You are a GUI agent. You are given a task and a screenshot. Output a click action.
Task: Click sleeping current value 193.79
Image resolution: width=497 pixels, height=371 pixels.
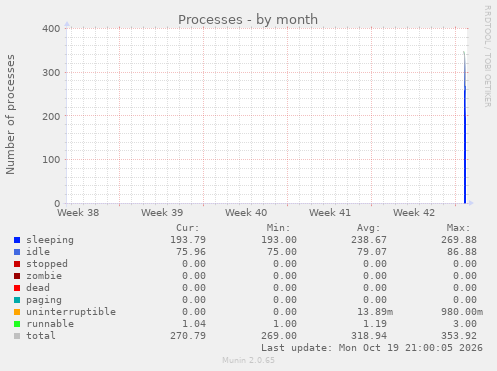click(188, 240)
